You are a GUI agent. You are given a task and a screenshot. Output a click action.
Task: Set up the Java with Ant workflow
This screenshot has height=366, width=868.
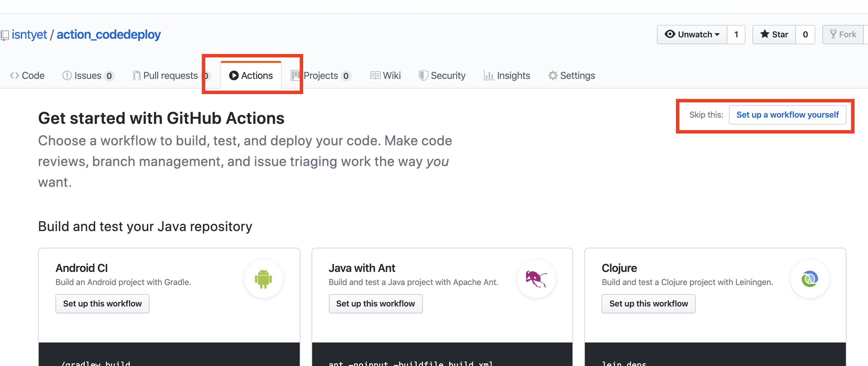click(376, 304)
